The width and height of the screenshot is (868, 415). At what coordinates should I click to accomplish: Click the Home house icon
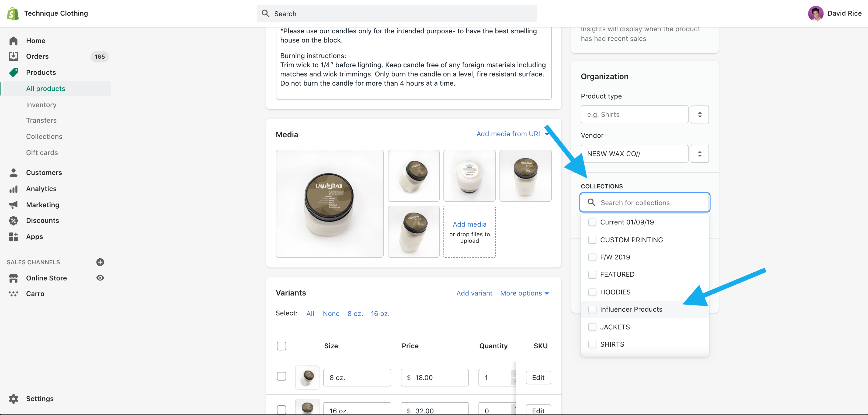[x=13, y=41]
